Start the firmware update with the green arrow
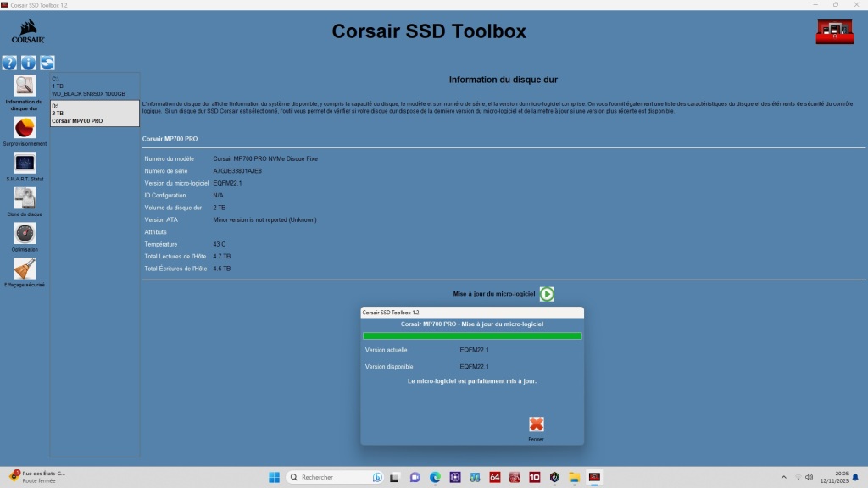Image resolution: width=868 pixels, height=488 pixels. click(548, 294)
